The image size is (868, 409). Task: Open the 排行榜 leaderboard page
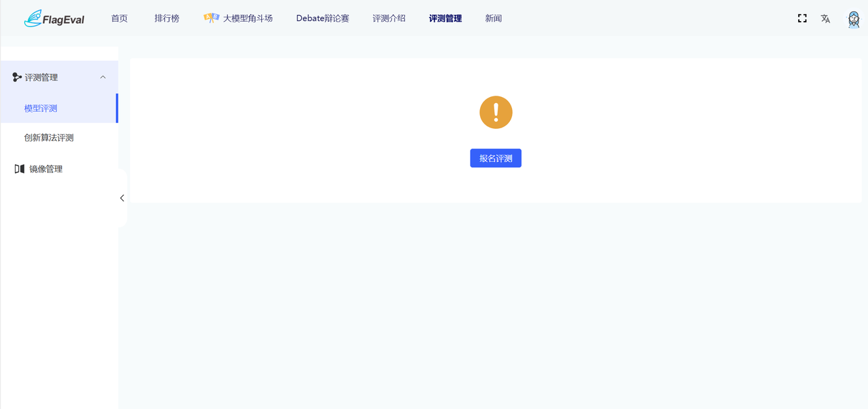[167, 18]
